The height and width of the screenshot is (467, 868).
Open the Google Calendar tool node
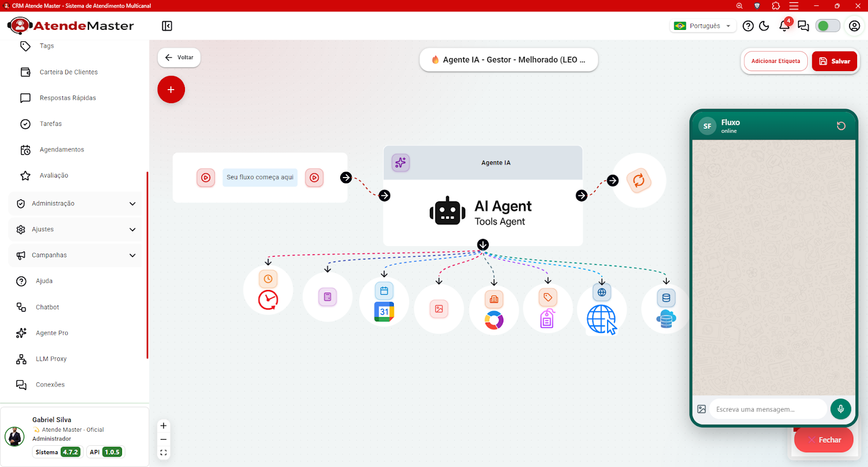coord(384,301)
